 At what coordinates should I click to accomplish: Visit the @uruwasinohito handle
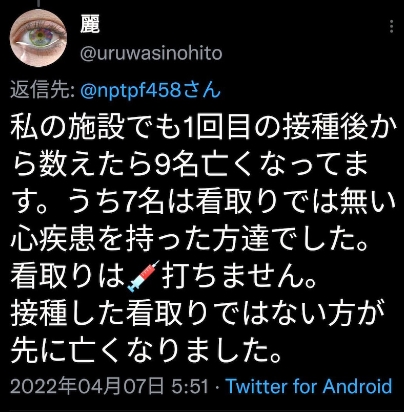coord(151,53)
